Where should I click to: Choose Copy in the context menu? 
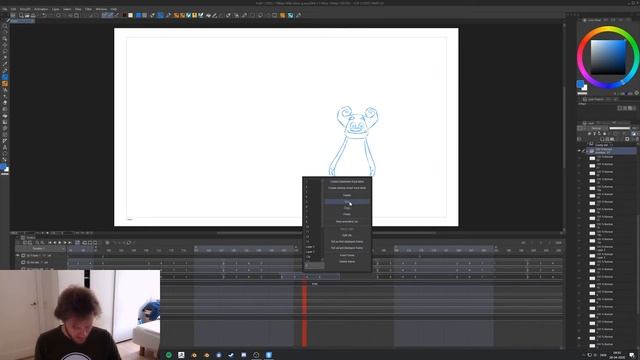[x=347, y=208]
